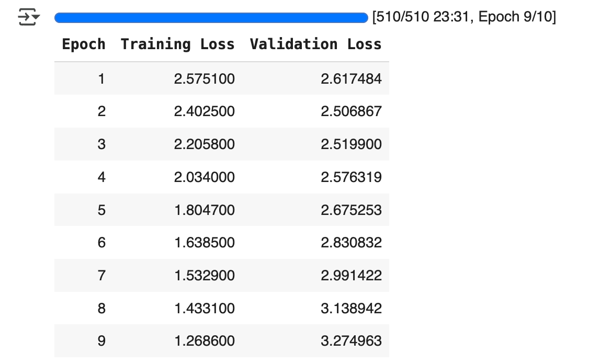This screenshot has width=589, height=364.
Task: Select final validation loss 3.274963
Action: [352, 341]
